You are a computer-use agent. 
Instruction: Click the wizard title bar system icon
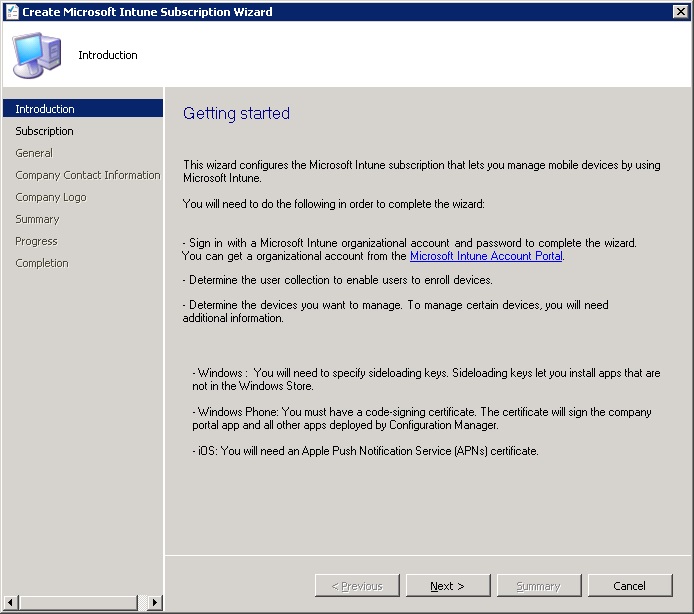[11, 12]
